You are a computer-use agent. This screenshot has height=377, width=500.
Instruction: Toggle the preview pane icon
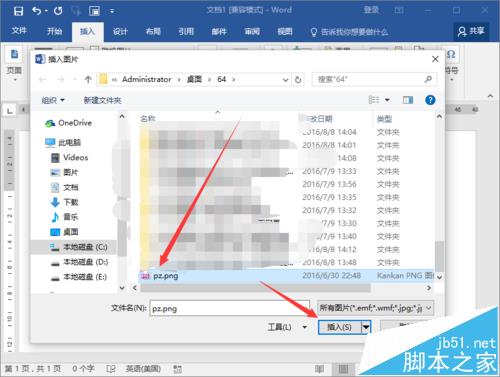[408, 100]
